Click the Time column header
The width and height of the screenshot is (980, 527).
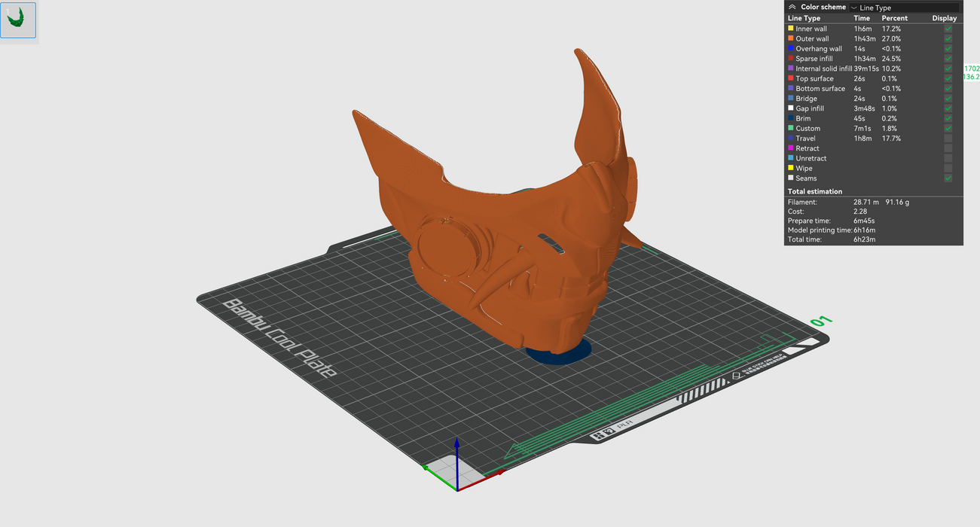point(862,18)
